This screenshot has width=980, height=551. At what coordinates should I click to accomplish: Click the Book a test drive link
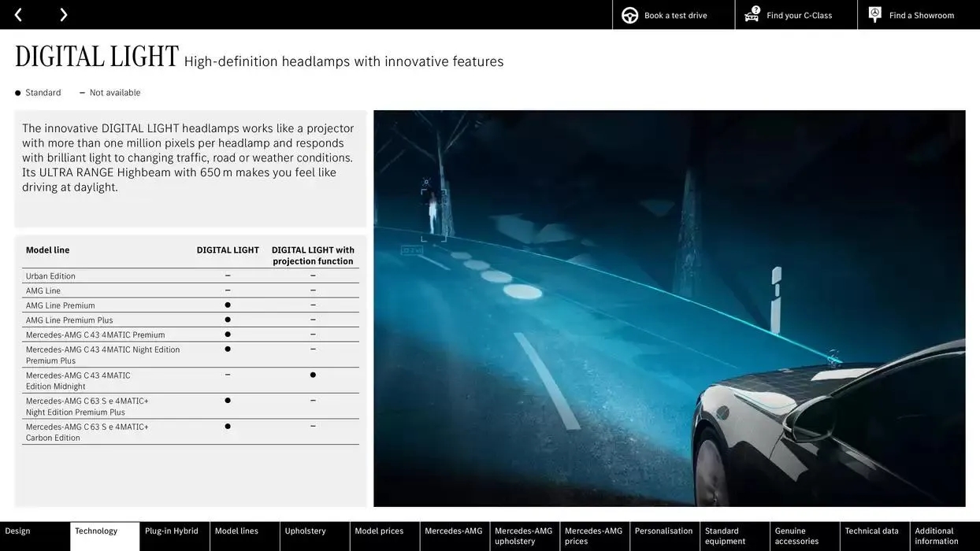pos(675,14)
